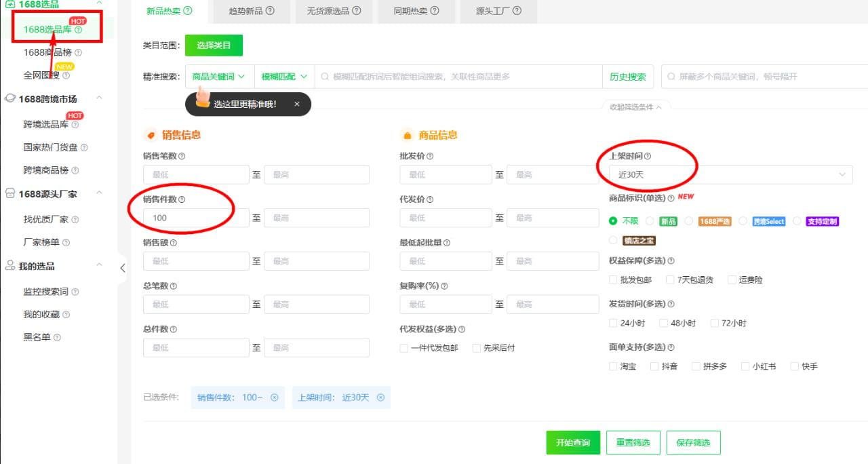This screenshot has height=464, width=868.
Task: Check the 小红书 face sheet option
Action: 744,366
